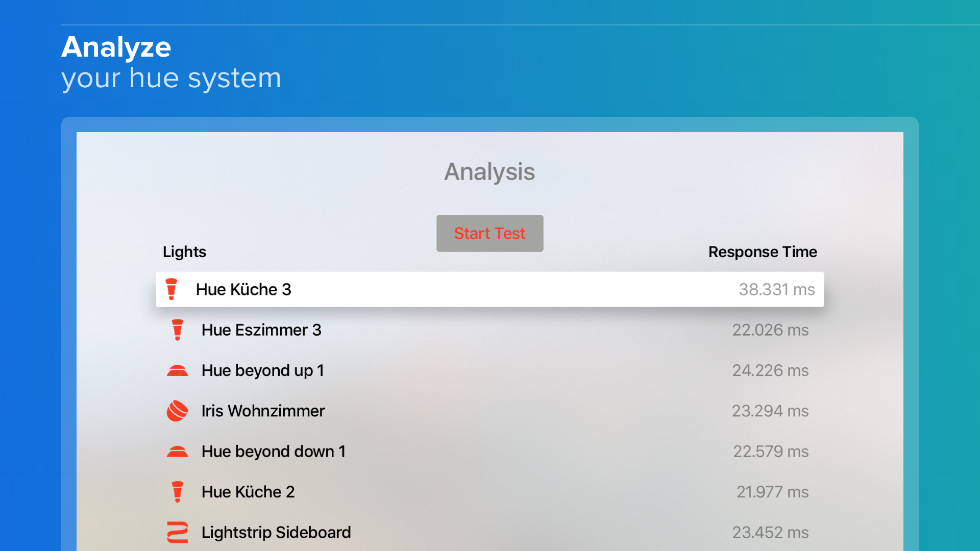Click the Iris Wohnzimmer lamp icon
The width and height of the screenshot is (980, 551).
coord(178,411)
